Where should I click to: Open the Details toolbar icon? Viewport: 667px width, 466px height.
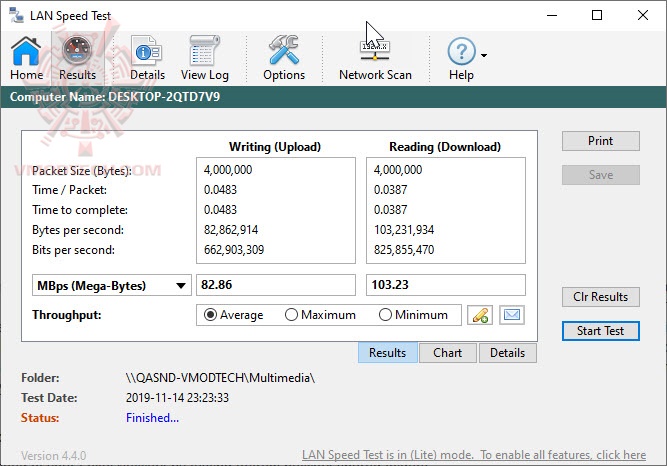click(x=147, y=58)
